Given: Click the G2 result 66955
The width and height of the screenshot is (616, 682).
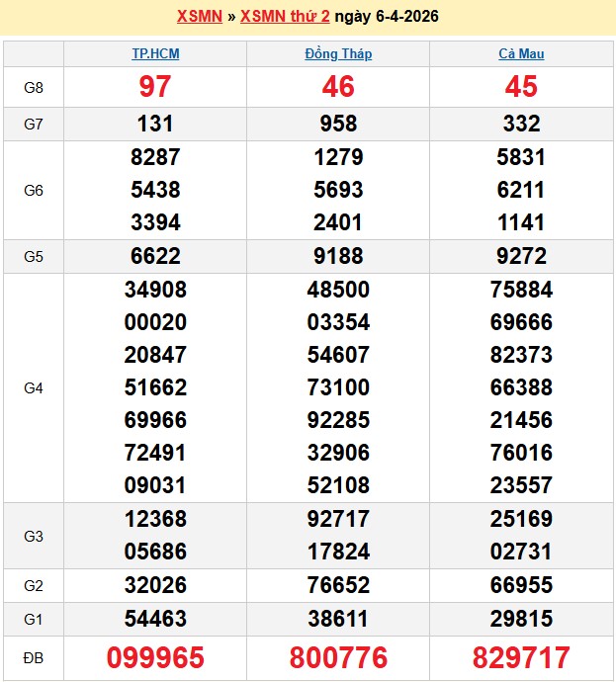Looking at the screenshot, I should [x=521, y=585].
